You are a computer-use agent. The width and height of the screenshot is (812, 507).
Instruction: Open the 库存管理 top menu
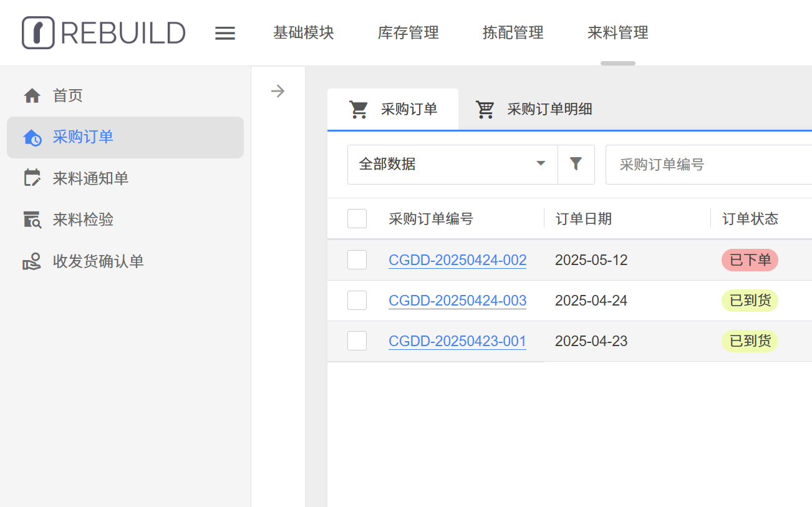(408, 32)
